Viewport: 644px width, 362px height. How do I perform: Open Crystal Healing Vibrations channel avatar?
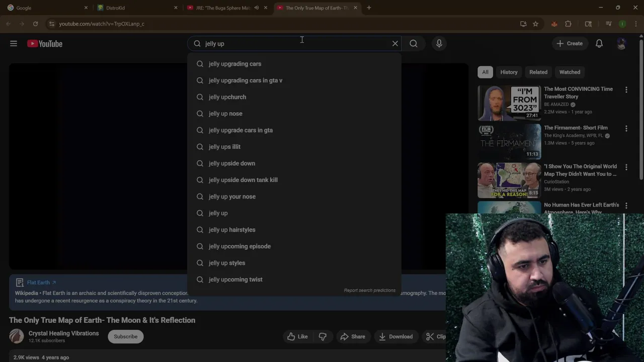coord(17,336)
